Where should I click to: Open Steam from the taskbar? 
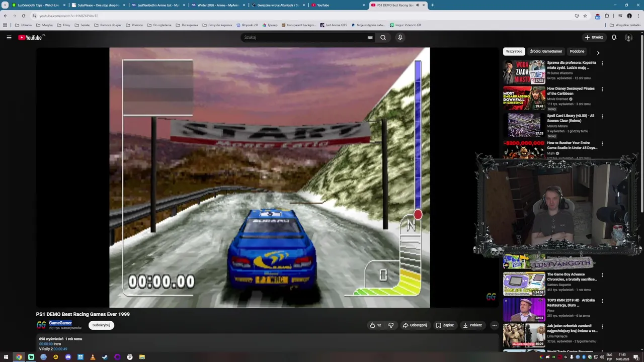coord(105,357)
